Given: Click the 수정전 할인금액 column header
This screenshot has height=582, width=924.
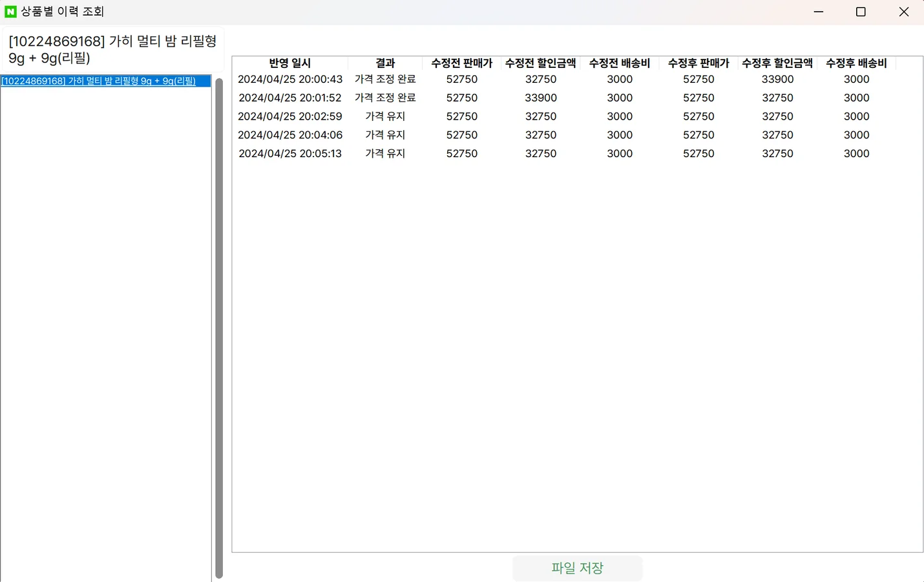Looking at the screenshot, I should (541, 63).
